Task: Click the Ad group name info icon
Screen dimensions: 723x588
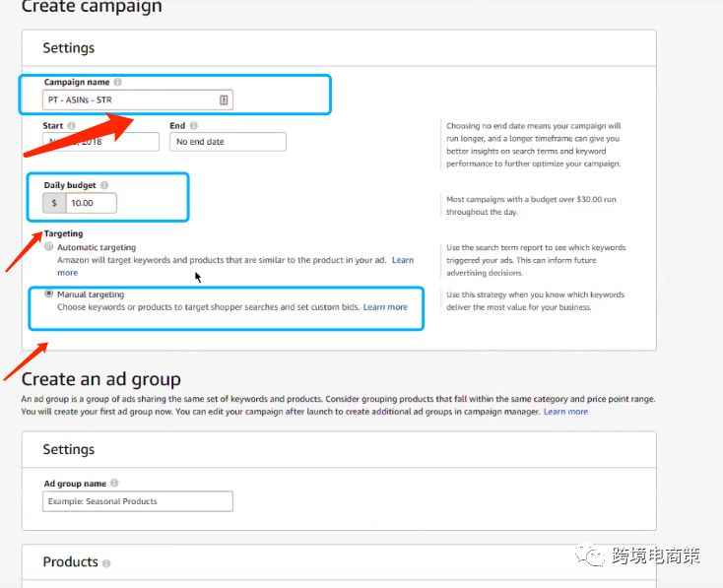Action: (x=114, y=484)
